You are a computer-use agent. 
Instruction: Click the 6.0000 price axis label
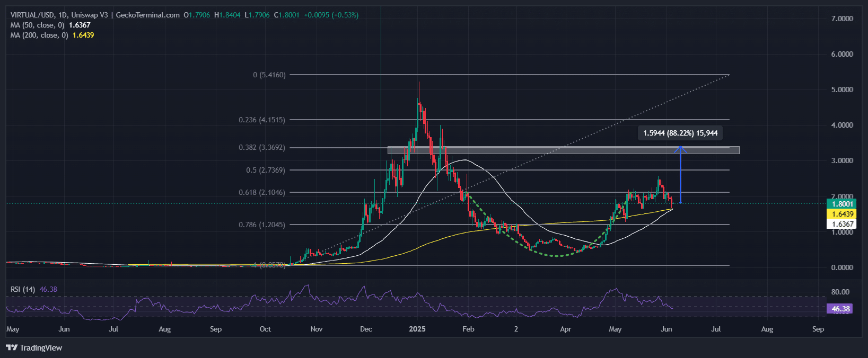(842, 54)
